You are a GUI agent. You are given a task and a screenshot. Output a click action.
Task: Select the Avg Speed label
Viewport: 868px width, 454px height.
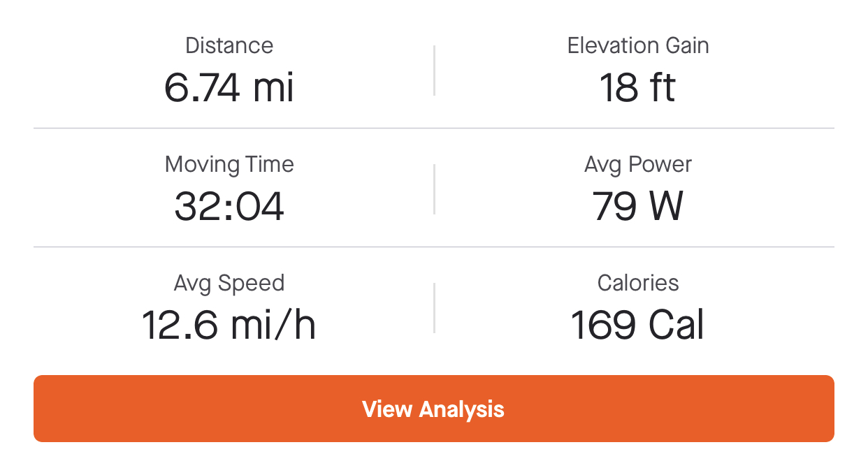[229, 284]
